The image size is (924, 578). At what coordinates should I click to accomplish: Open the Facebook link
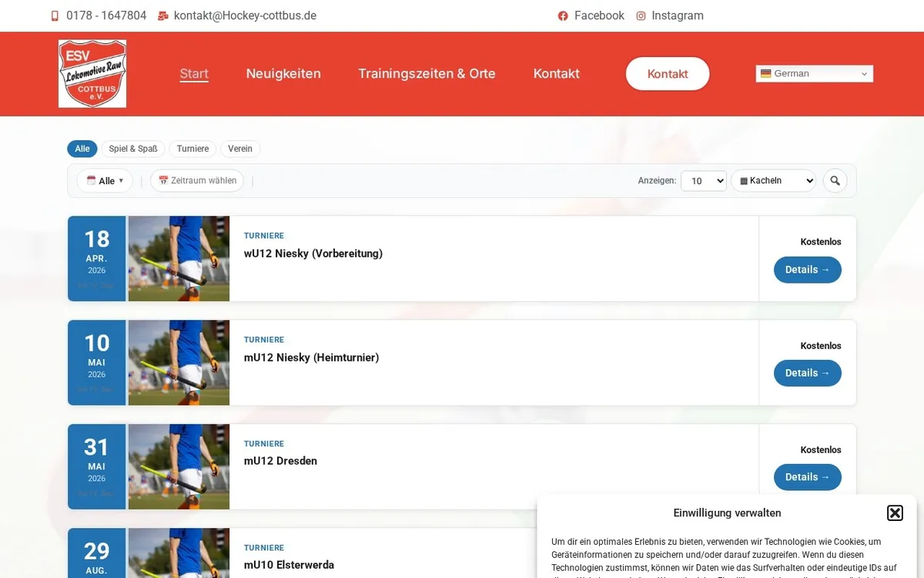click(599, 15)
